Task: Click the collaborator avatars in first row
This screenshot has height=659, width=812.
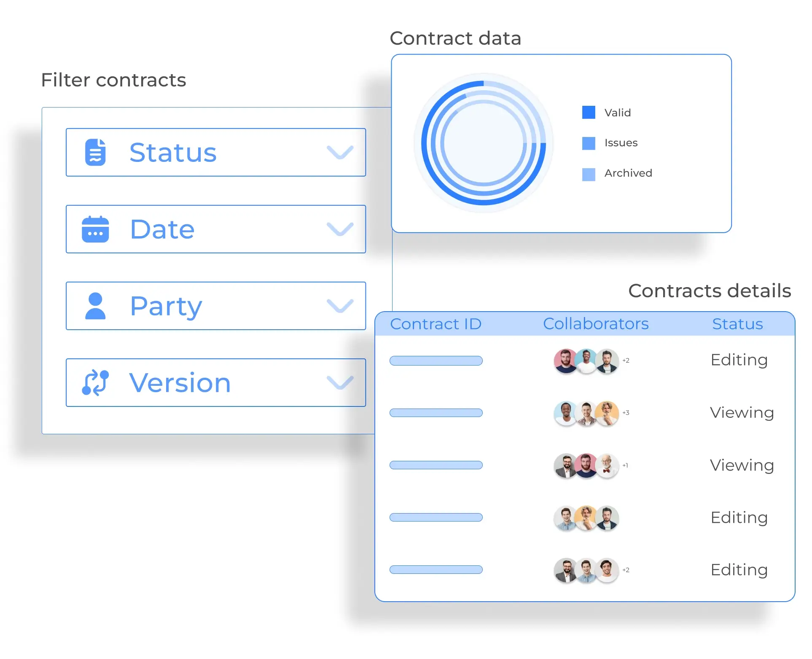Action: 586,361
